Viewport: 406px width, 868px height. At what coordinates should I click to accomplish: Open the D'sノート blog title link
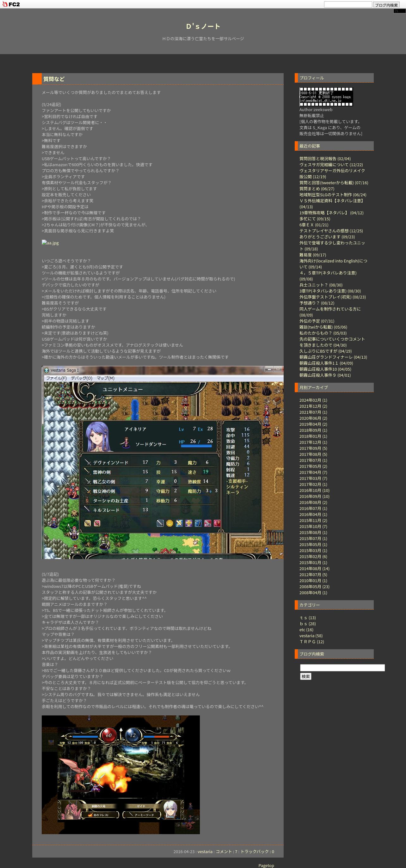[x=203, y=26]
